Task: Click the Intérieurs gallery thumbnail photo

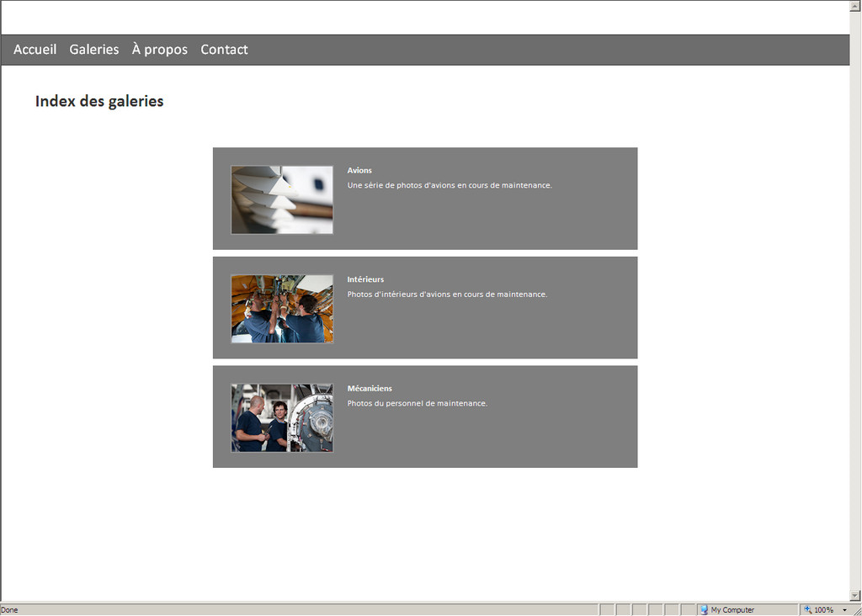Action: click(282, 309)
